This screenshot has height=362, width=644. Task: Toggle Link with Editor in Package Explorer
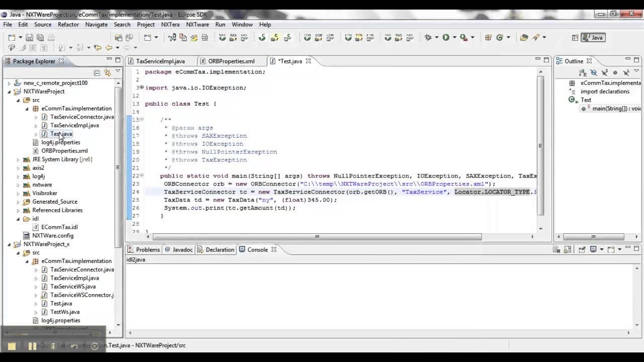(x=107, y=72)
